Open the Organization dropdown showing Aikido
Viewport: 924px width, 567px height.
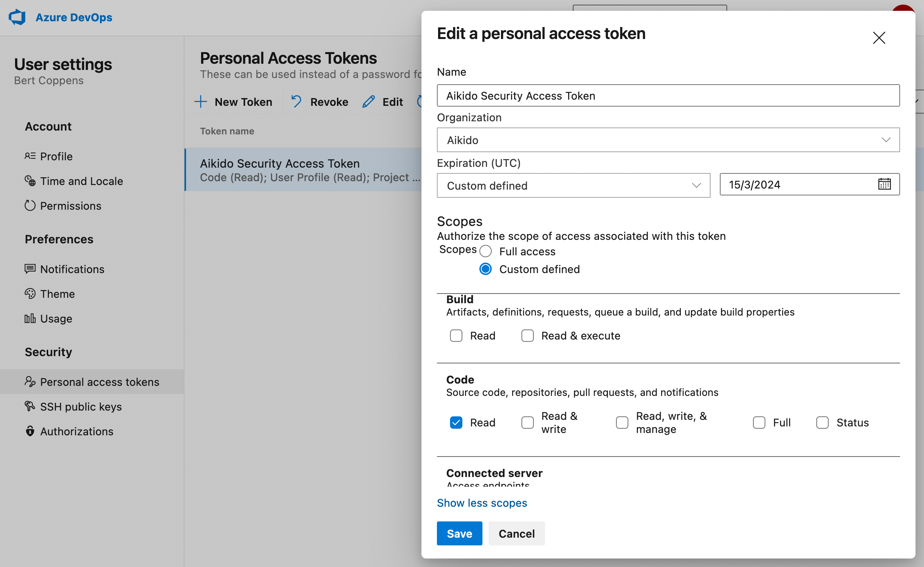(x=668, y=140)
